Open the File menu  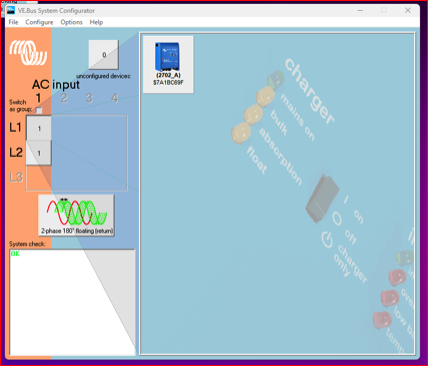click(x=13, y=22)
